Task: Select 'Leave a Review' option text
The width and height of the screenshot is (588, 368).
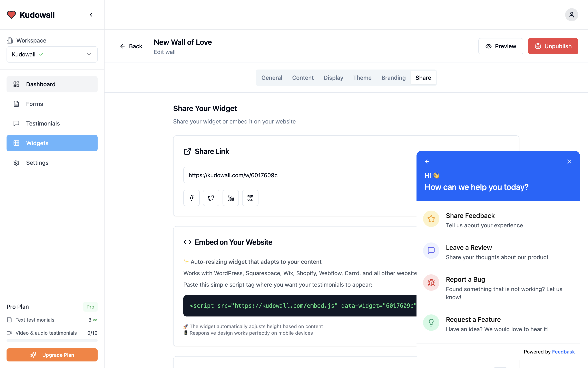Action: (x=469, y=248)
